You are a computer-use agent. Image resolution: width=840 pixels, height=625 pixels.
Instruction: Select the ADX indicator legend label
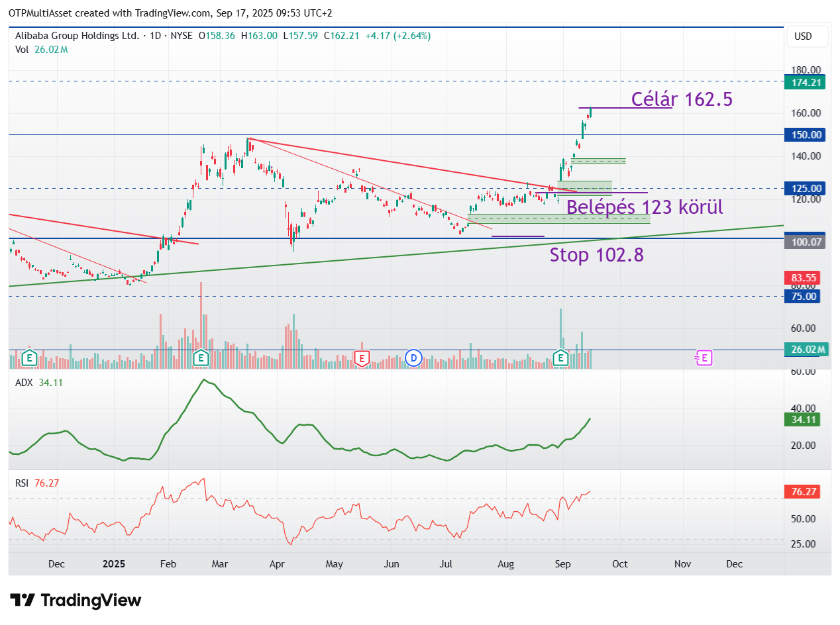coord(25,383)
